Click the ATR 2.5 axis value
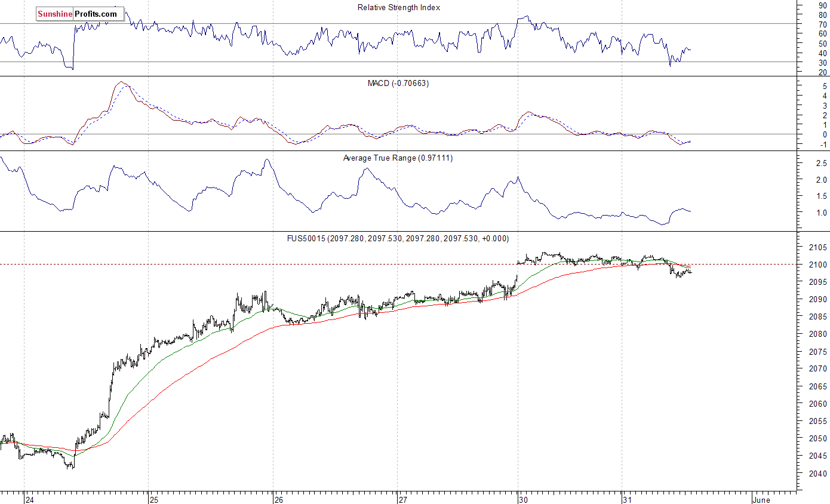The width and height of the screenshot is (830, 504). 822,163
